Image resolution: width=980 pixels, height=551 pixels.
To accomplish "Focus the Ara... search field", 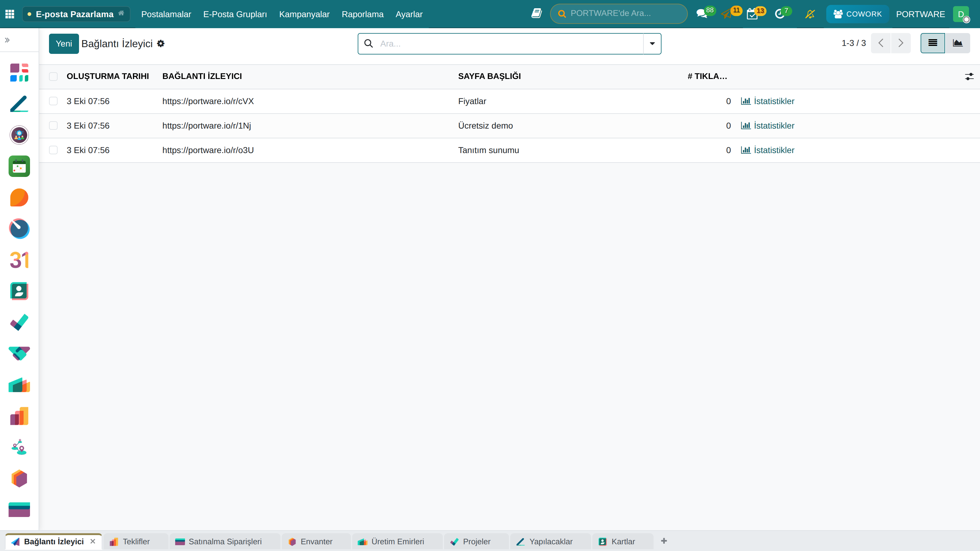I will click(x=510, y=43).
